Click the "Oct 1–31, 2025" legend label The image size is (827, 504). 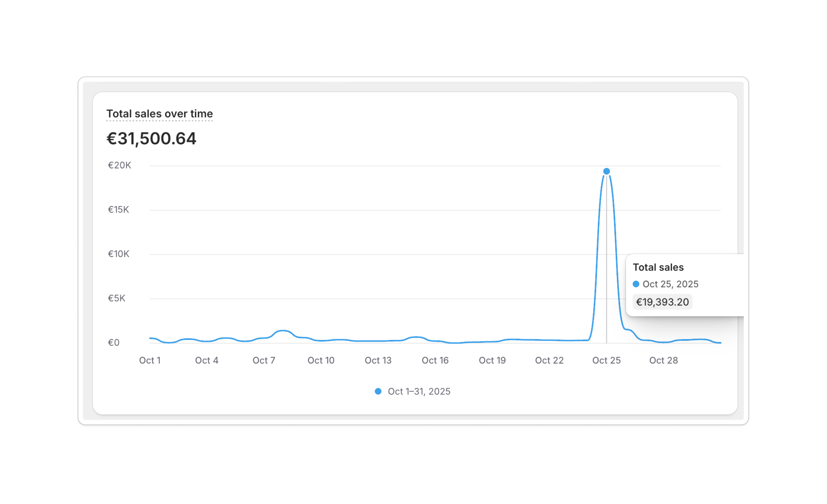coord(419,391)
